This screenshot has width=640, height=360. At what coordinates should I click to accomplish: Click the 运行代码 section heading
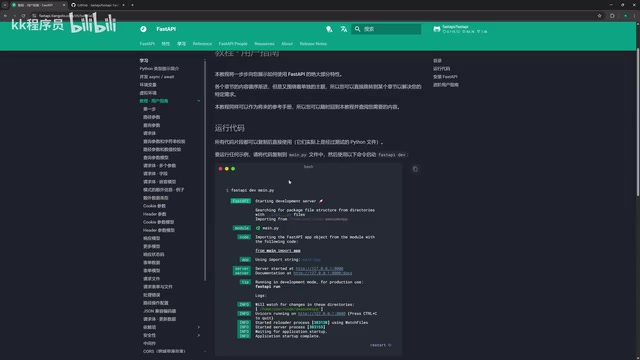(230, 128)
